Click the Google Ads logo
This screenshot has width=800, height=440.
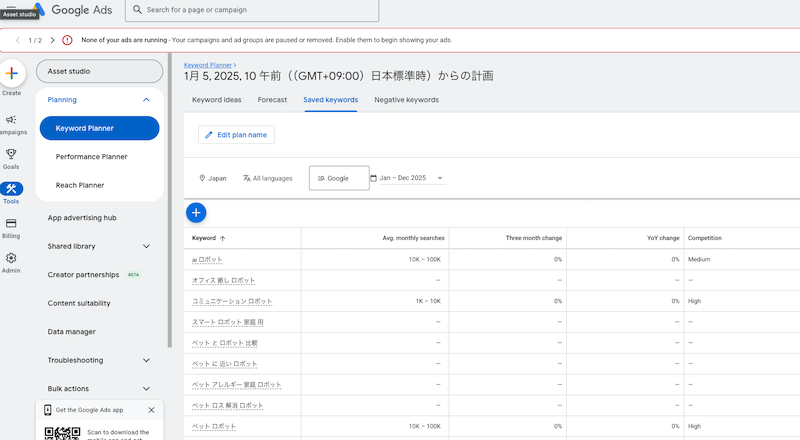tap(72, 9)
